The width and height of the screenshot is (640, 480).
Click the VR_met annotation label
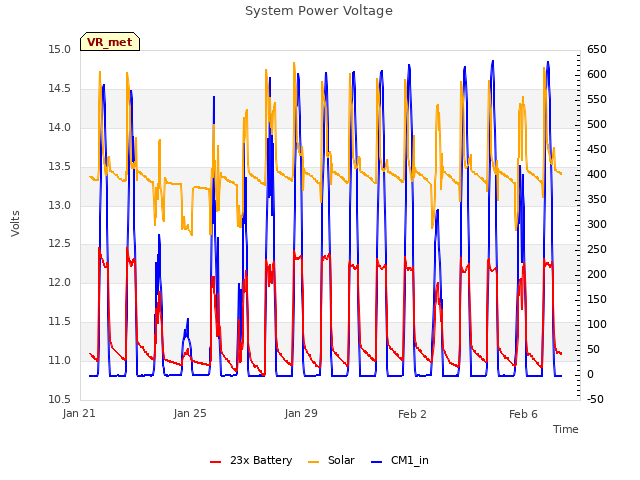110,42
